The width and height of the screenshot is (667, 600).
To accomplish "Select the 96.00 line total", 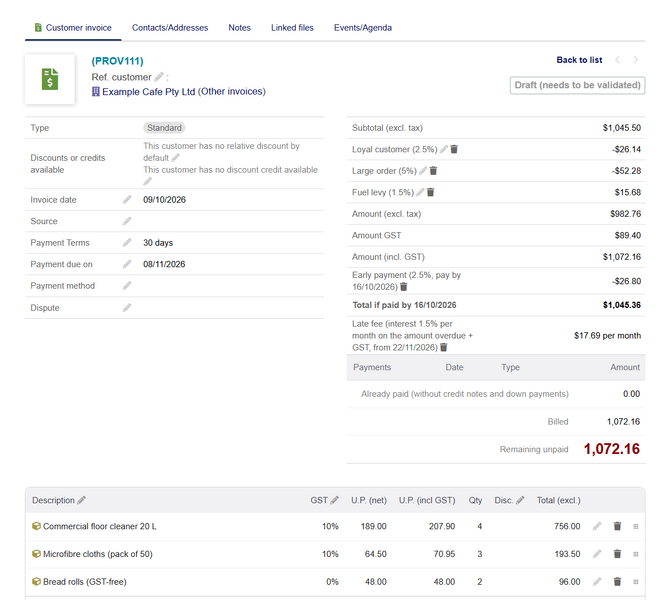I will point(570,582).
